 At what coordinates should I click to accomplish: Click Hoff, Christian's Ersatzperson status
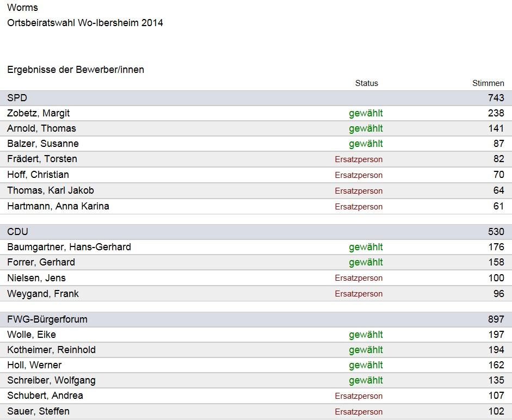[x=359, y=175]
